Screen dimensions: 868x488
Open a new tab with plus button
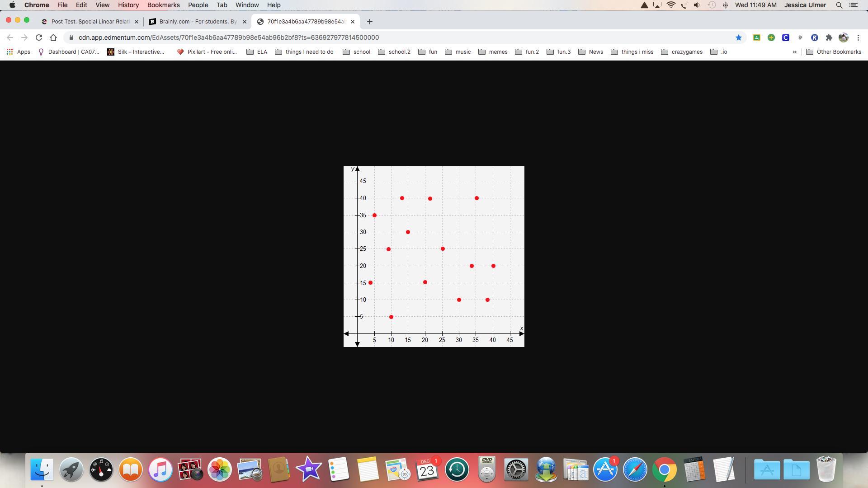[369, 22]
